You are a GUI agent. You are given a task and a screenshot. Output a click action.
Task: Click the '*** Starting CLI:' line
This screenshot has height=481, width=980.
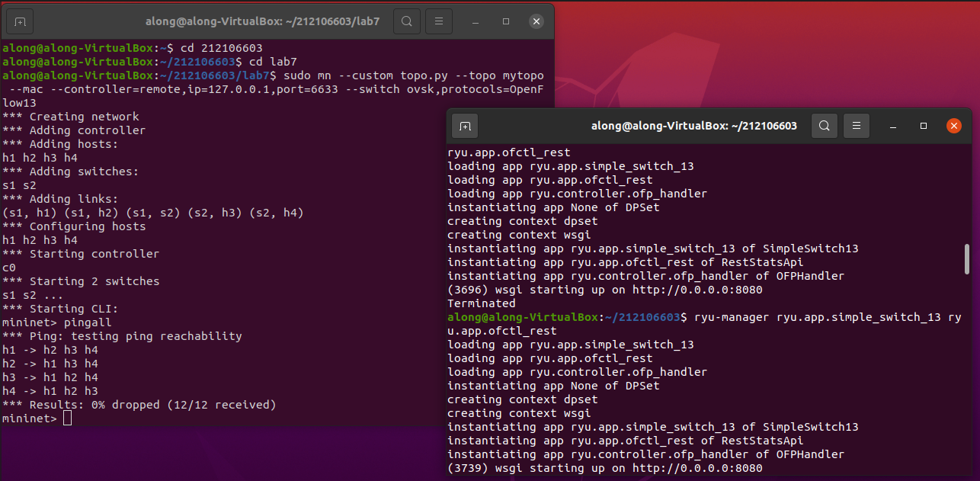coord(60,309)
